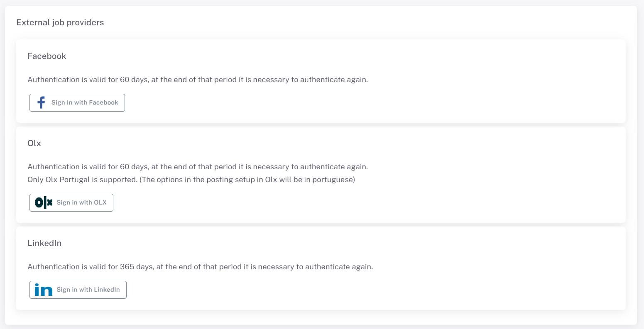Click Olx's 60 days authentication notice
Viewport: 644px width, 329px height.
198,167
